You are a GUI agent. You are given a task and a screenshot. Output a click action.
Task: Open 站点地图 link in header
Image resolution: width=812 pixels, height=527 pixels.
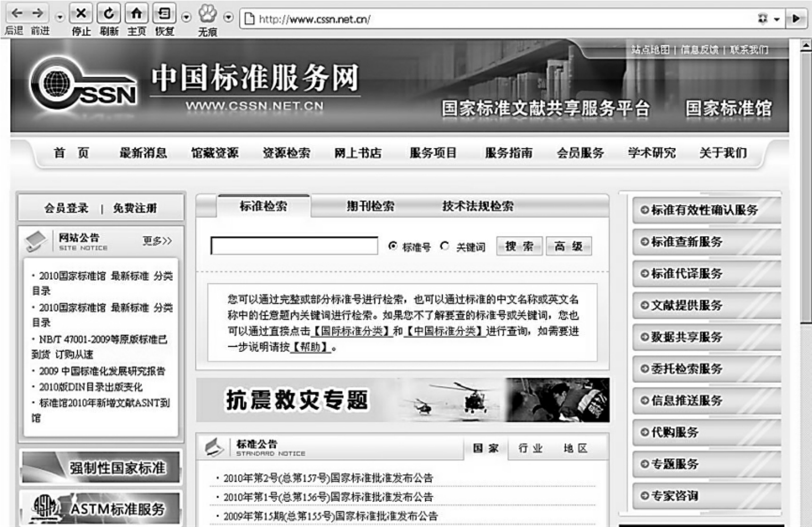tap(650, 50)
